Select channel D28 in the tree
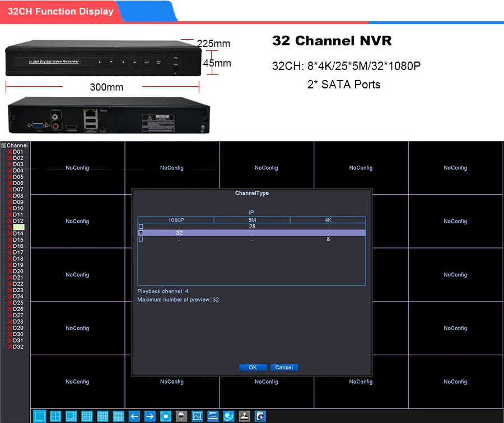Screen dimensions: 504x423 18,322
